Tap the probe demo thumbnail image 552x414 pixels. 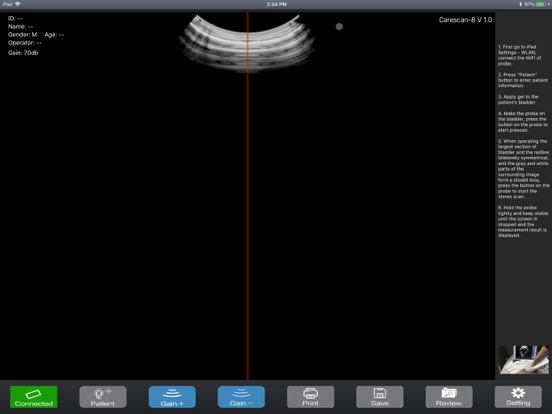click(523, 359)
